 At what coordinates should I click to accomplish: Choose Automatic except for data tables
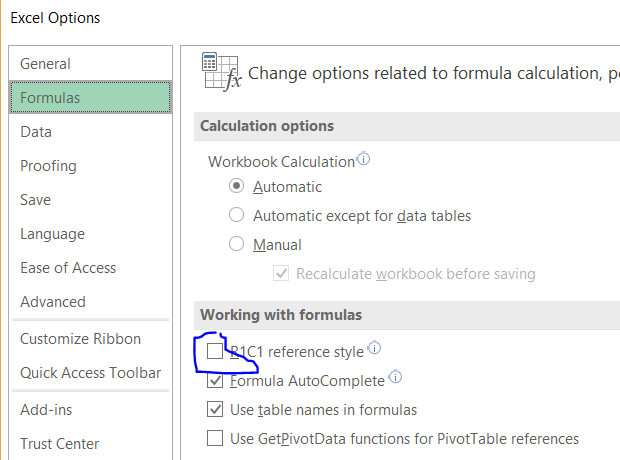237,215
